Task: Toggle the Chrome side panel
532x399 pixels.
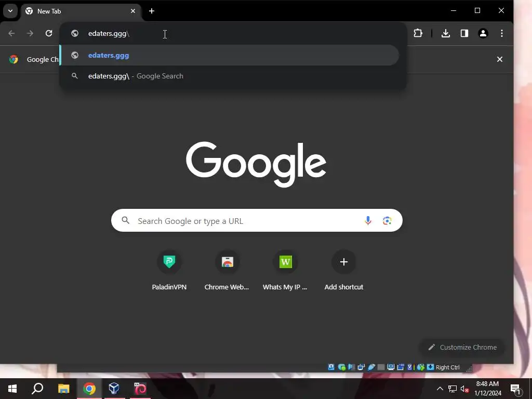Action: [464, 33]
